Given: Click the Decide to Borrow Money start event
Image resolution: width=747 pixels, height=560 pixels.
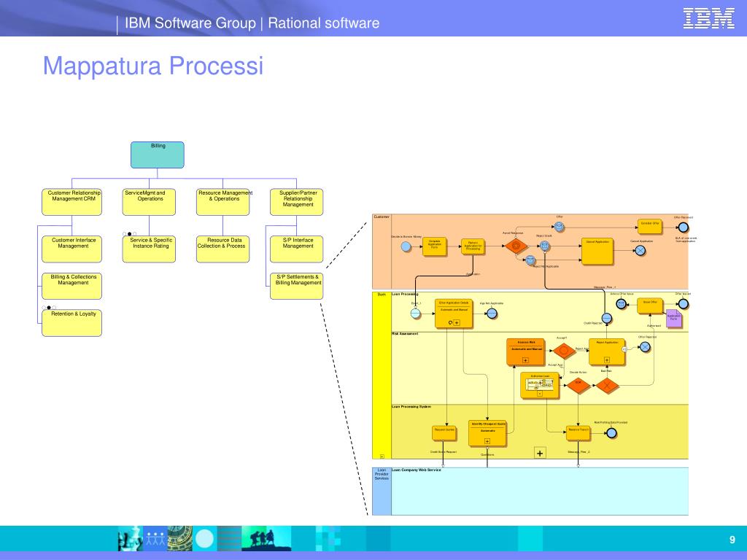Looking at the screenshot, I should [406, 246].
